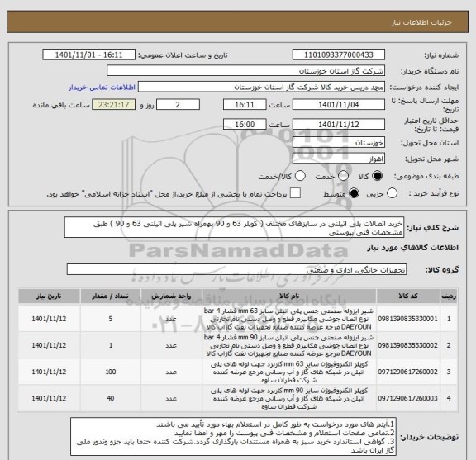Click the remaining days field showing 2

click(178, 105)
